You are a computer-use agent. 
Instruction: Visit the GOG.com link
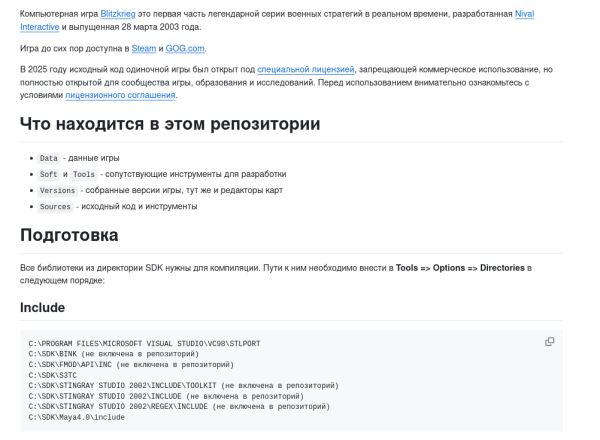coord(185,48)
